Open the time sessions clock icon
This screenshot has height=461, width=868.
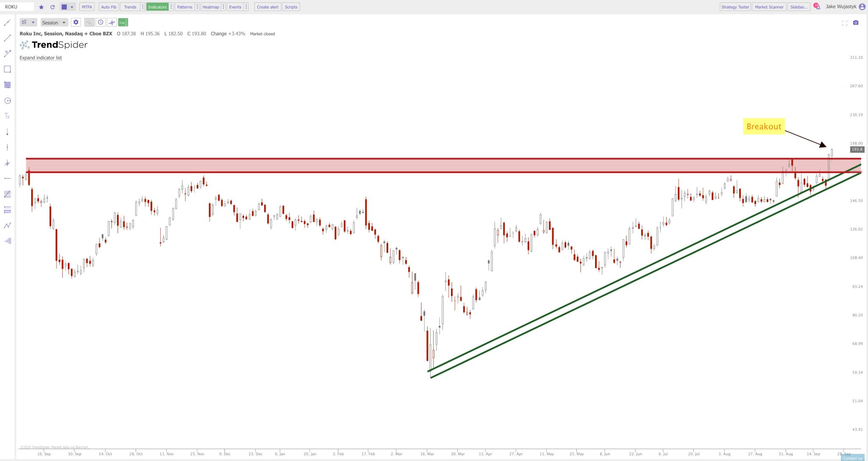point(101,22)
